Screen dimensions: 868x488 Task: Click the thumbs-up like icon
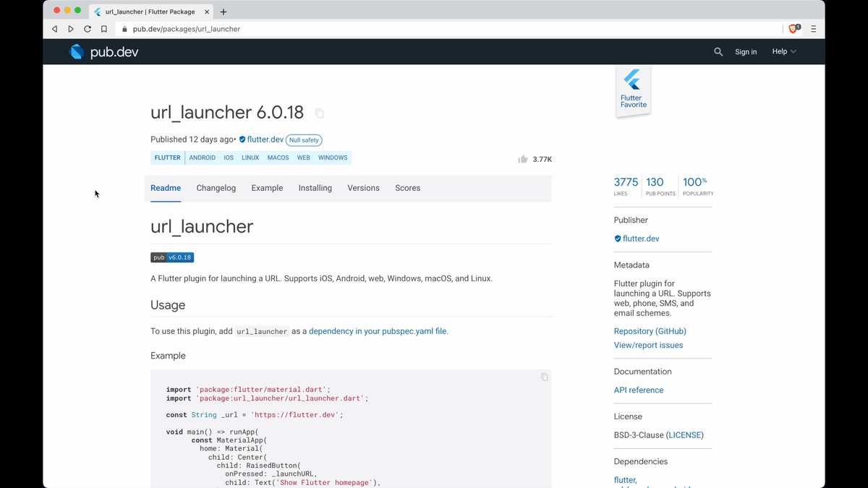[523, 159]
